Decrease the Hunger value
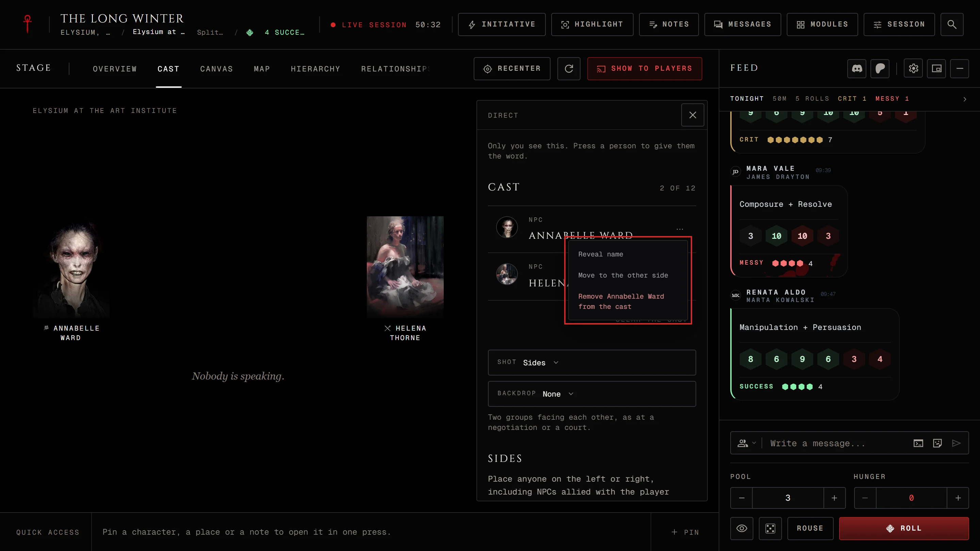 [865, 498]
